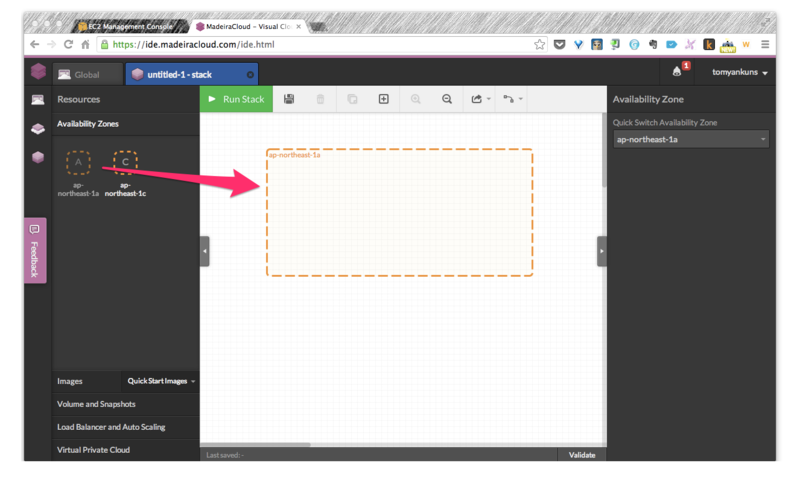This screenshot has width=800, height=498.
Task: Collapse the left resources panel handle
Action: pos(205,251)
